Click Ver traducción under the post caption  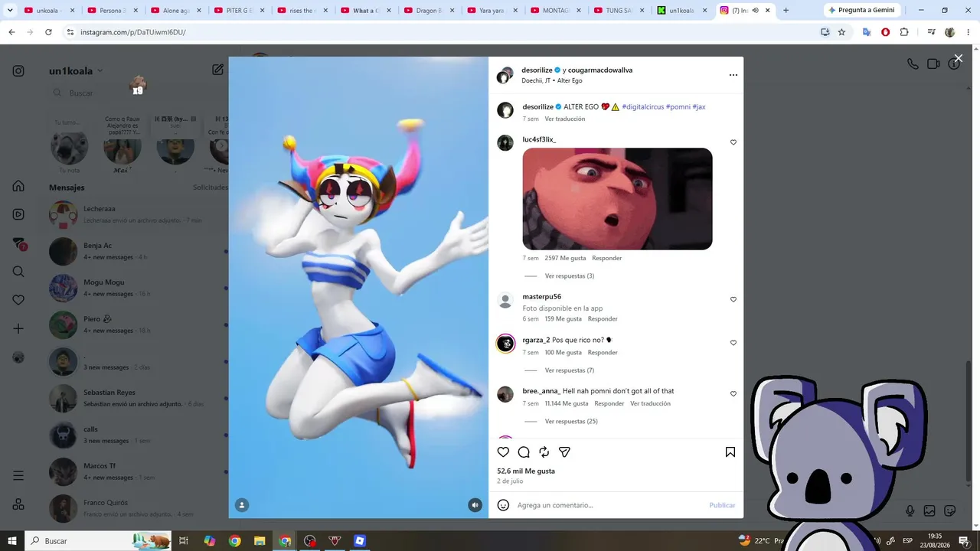click(565, 119)
